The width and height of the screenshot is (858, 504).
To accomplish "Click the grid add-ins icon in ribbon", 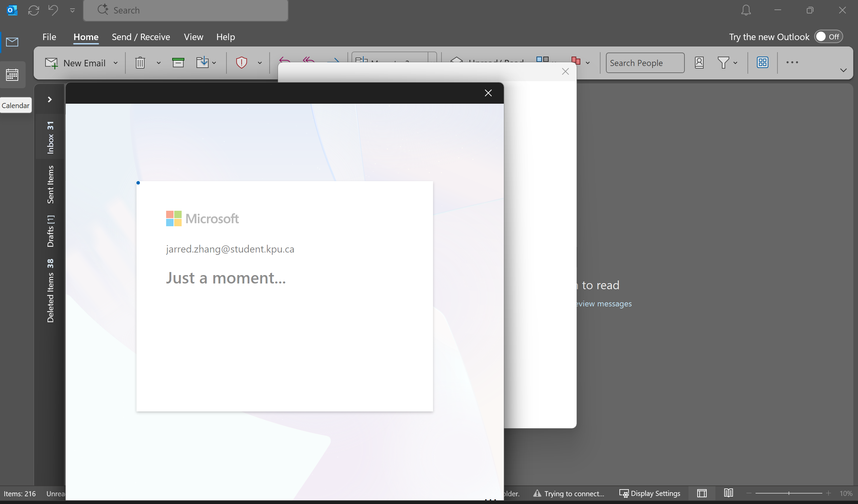I will (x=762, y=63).
